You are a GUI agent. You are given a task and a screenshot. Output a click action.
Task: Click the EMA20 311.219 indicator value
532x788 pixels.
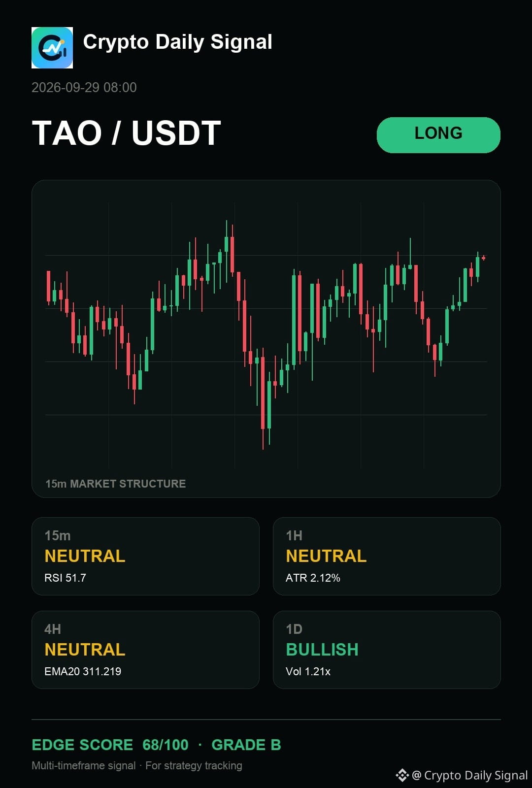[x=83, y=671]
